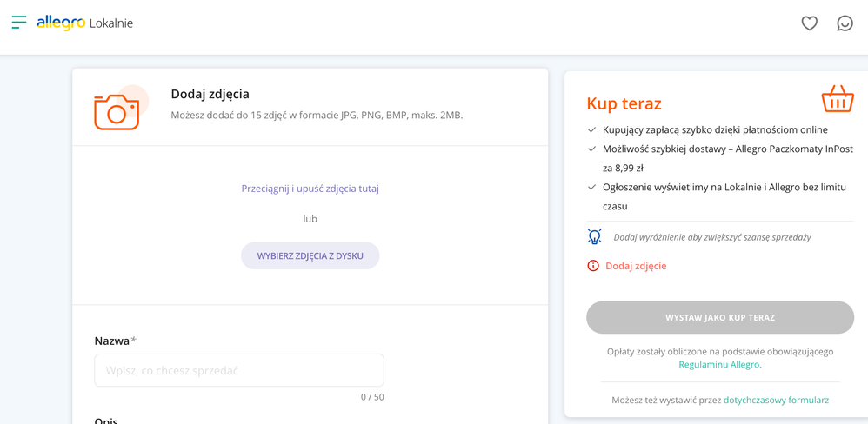Image resolution: width=868 pixels, height=424 pixels.
Task: Click Ogłoszenie wyświetlimy na Lokalnie benefit line
Action: point(724,196)
